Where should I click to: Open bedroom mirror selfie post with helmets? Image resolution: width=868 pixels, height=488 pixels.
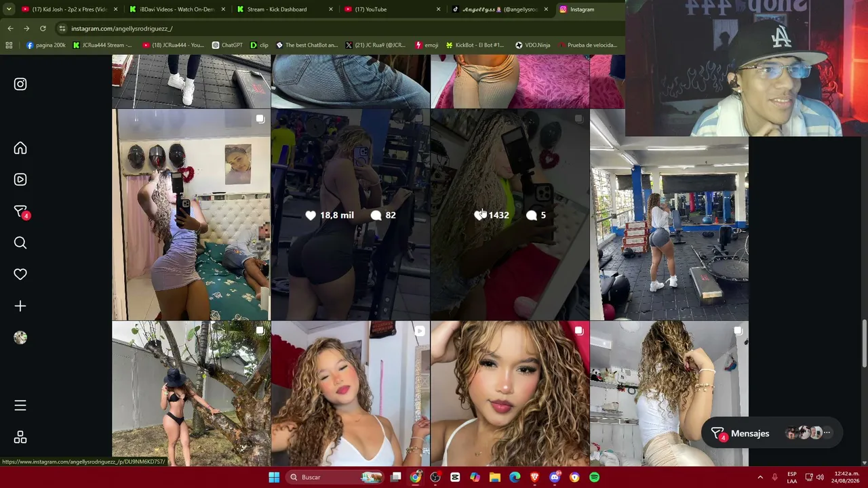coord(191,215)
